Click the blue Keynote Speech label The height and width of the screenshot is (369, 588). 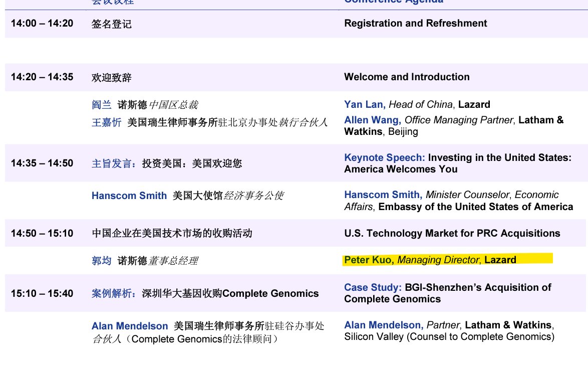pyautogui.click(x=384, y=157)
